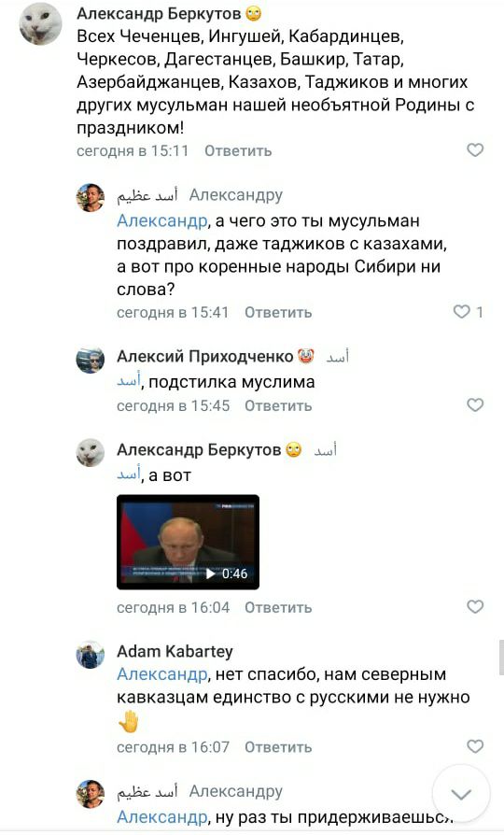Reply to Adam Kabartey's 16:07 comment
Viewport: 504px width, 835px height.
click(x=278, y=747)
